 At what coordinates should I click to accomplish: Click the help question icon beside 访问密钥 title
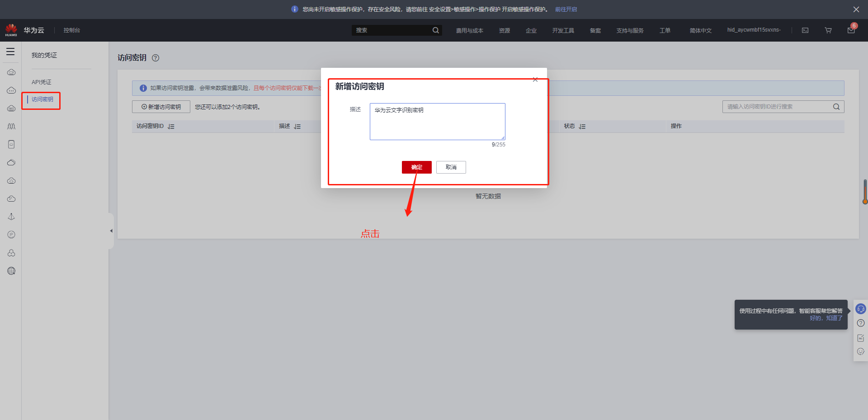coord(156,58)
